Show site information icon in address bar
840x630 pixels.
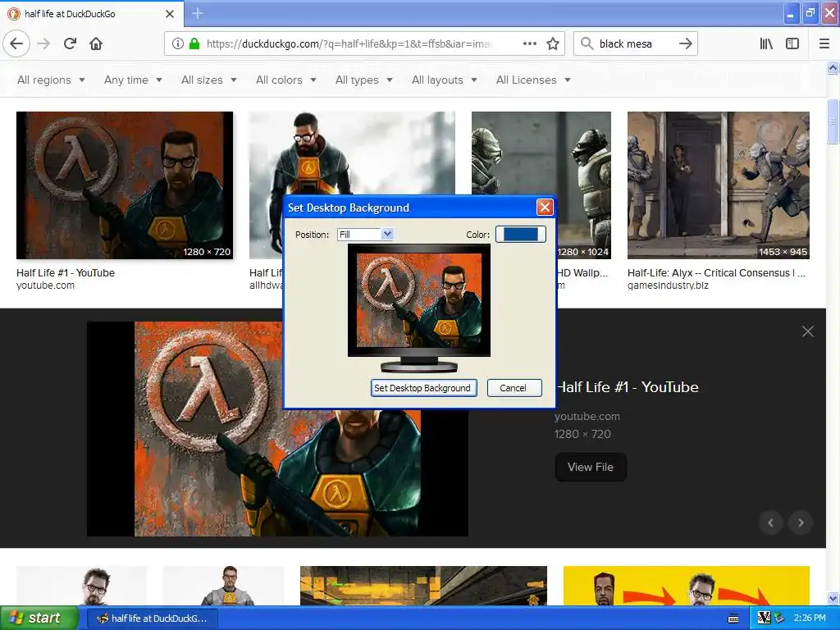click(x=178, y=43)
